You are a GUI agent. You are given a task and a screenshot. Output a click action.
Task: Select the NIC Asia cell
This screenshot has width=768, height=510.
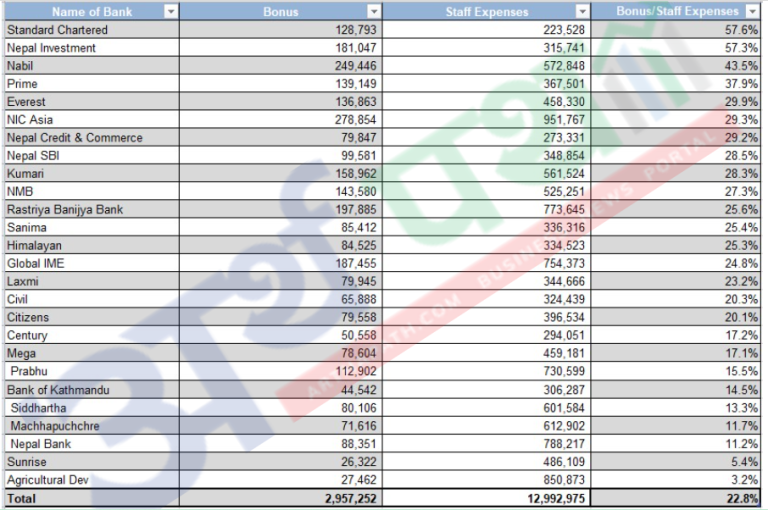(x=92, y=120)
